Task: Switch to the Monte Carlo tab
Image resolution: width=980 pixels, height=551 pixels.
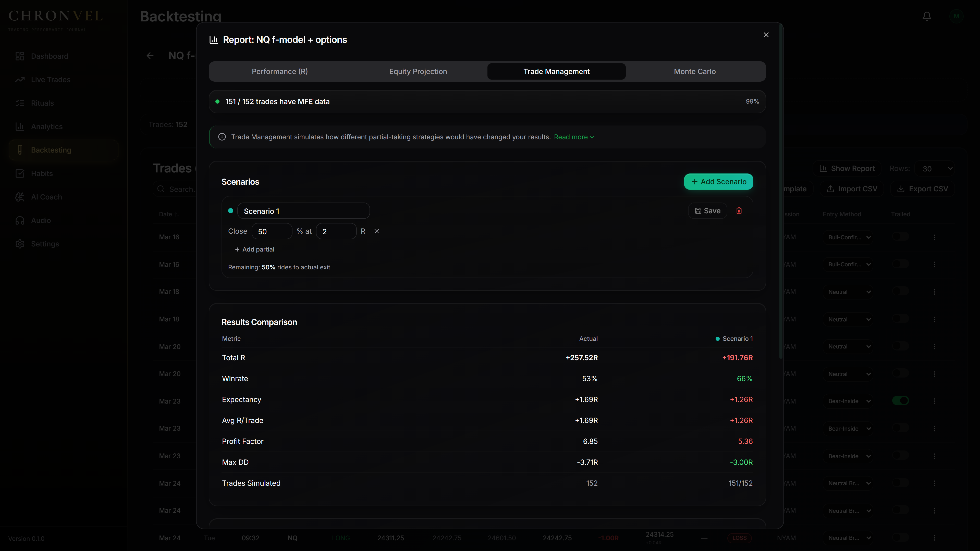Action: (x=695, y=71)
